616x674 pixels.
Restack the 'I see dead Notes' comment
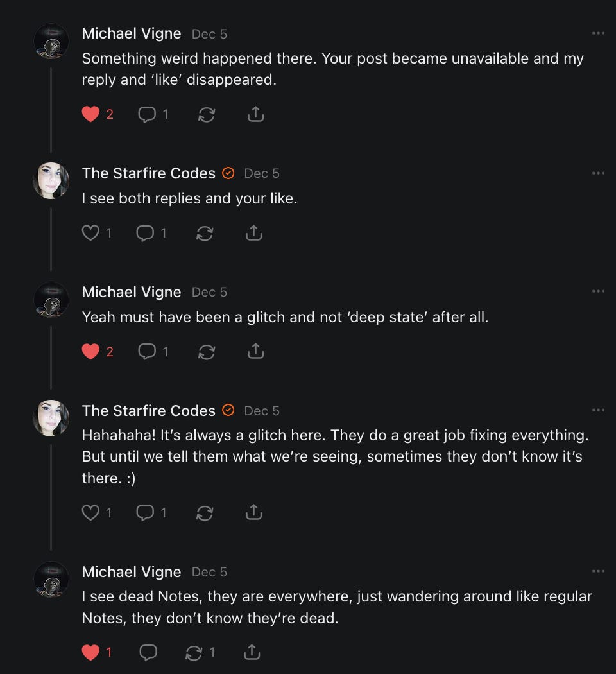coord(193,652)
